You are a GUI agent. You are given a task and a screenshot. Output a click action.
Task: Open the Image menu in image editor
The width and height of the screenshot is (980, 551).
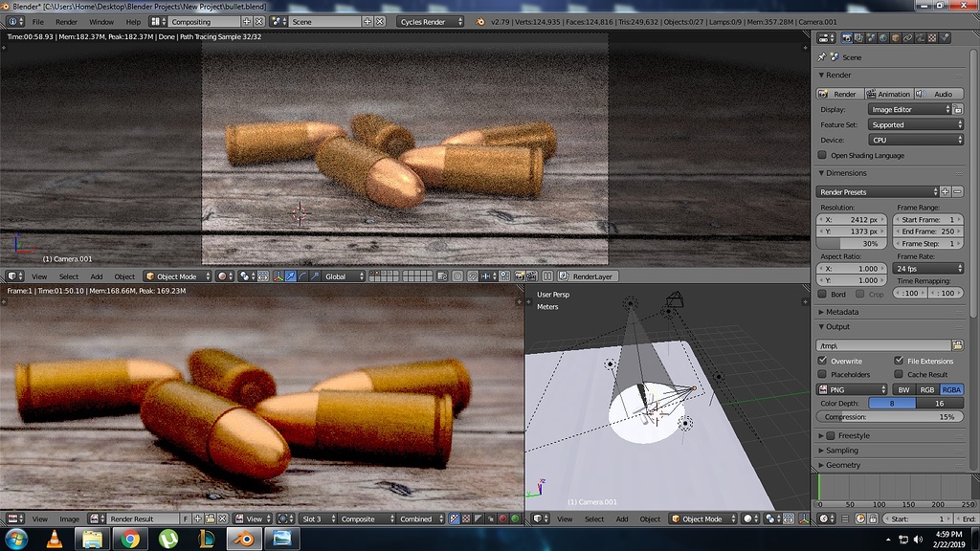pos(69,518)
